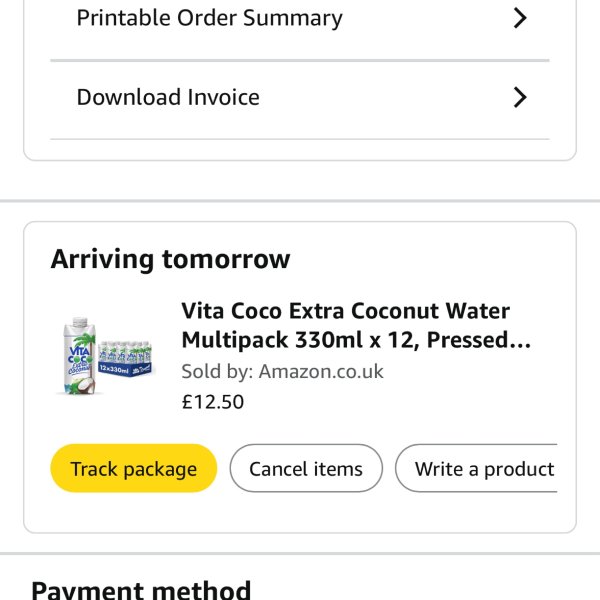The height and width of the screenshot is (600, 600).
Task: Click the Arriving tomorrow heading
Action: [x=170, y=260]
